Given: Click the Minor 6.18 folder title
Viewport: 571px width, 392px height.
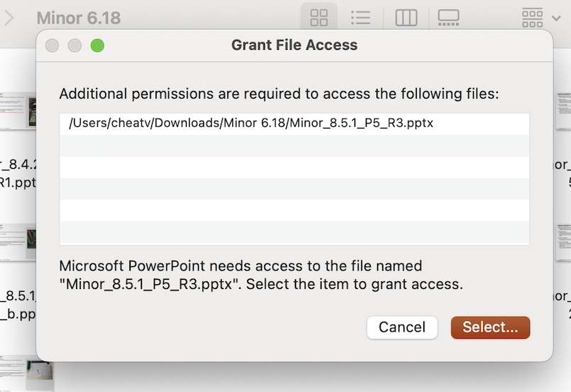Looking at the screenshot, I should 78,18.
